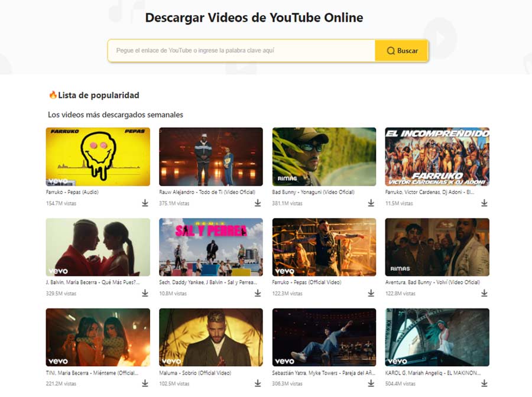This screenshot has width=532, height=397.
Task: Open TINI Miénteme video thumbnail
Action: (x=98, y=337)
